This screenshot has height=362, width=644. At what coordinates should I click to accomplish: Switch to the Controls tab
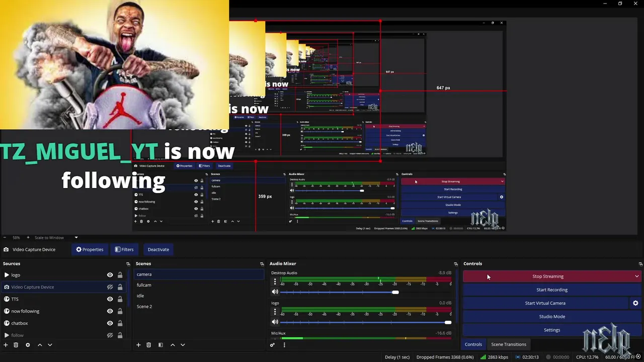click(473, 344)
